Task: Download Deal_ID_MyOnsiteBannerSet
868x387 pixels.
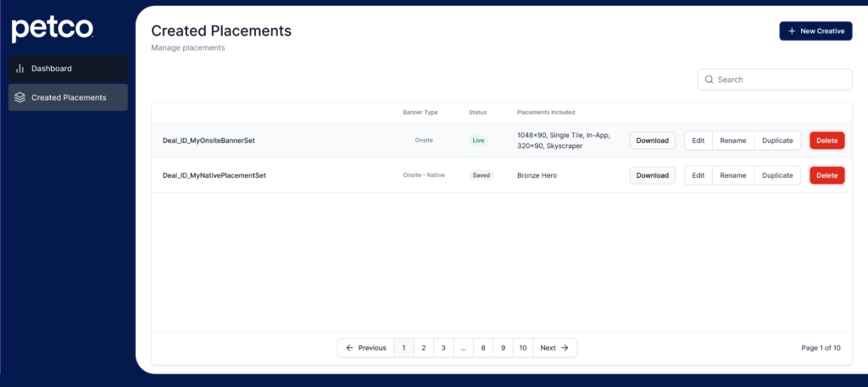Action: pos(652,141)
